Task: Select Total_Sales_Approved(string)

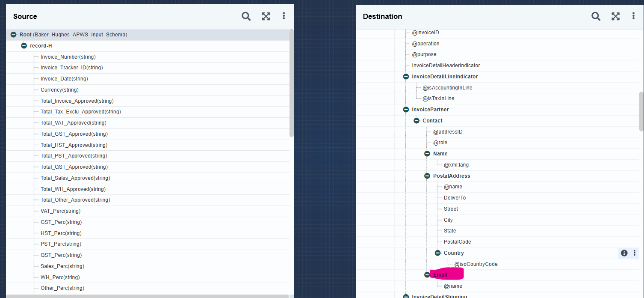Action: 75,178
